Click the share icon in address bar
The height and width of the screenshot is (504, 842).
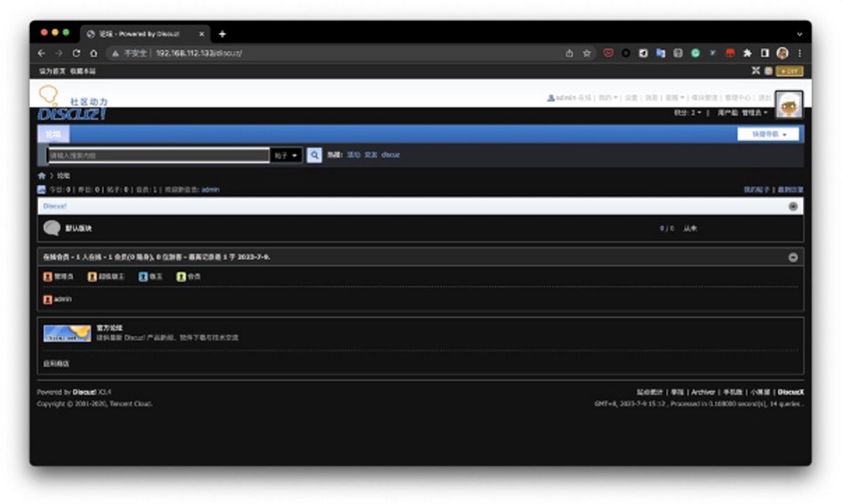point(569,53)
